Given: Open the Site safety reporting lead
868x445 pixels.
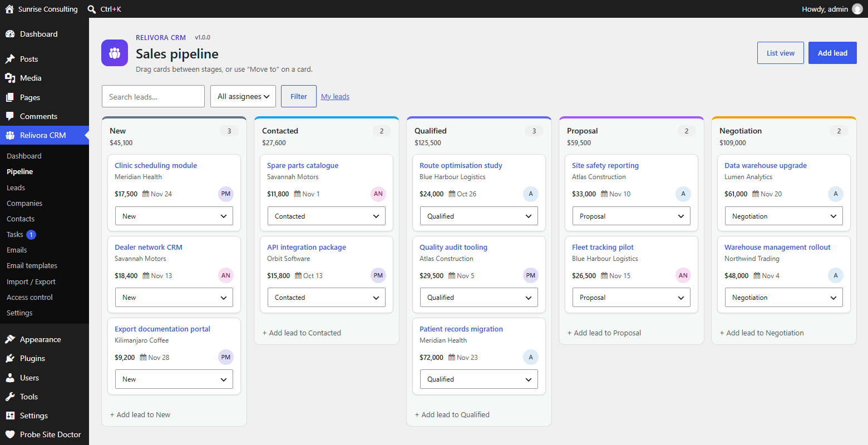Looking at the screenshot, I should click(x=605, y=165).
